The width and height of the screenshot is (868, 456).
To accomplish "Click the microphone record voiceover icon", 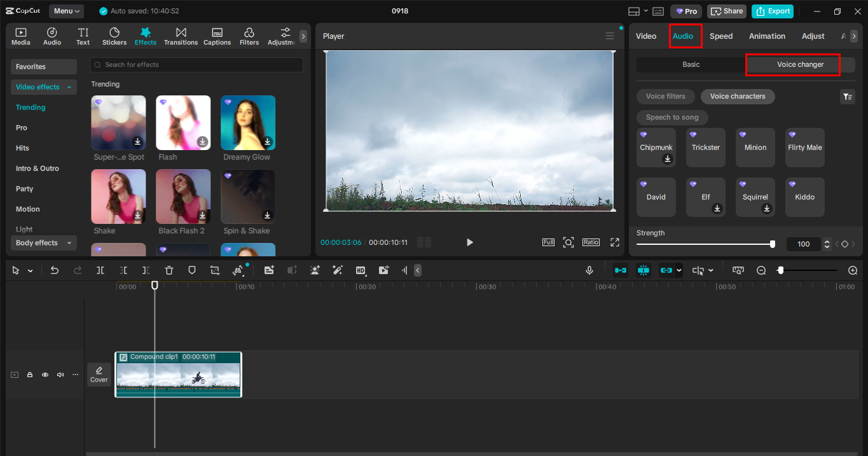I will (x=589, y=270).
